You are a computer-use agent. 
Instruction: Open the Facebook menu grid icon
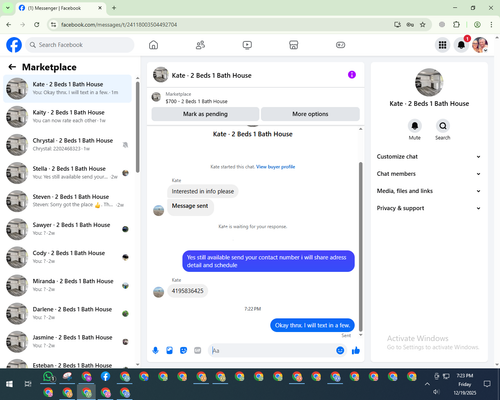pyautogui.click(x=442, y=45)
